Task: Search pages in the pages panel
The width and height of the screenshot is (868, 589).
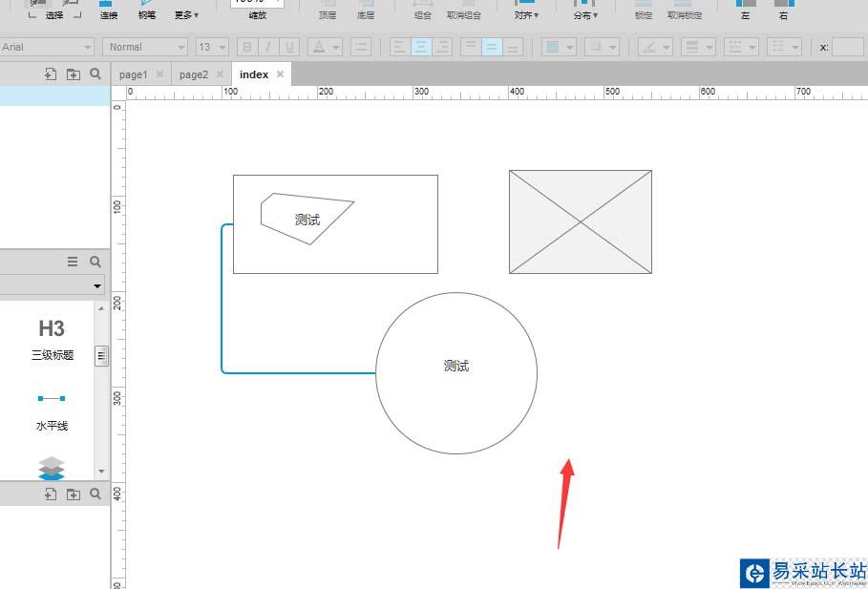Action: [x=95, y=74]
